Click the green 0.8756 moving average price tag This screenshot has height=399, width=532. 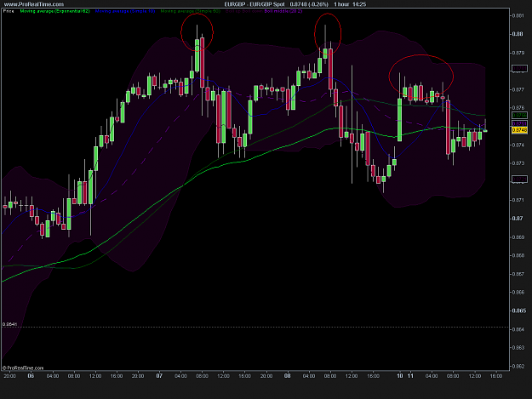(x=519, y=116)
